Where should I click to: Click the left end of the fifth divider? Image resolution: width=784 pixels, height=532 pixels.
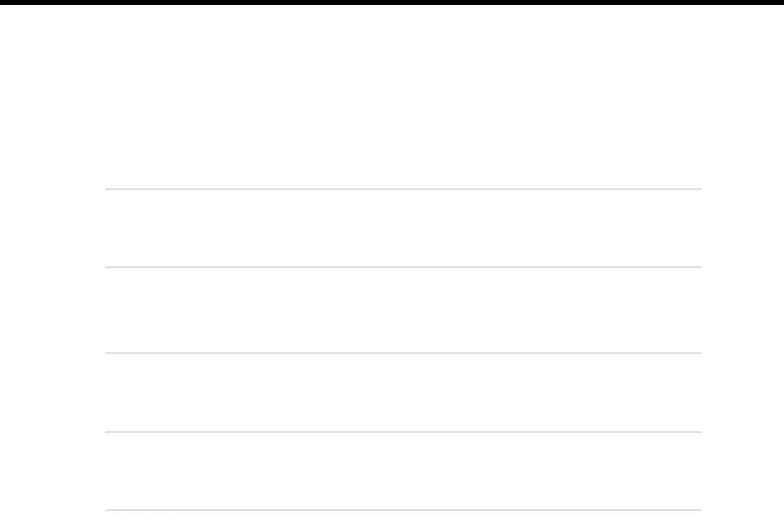pyautogui.click(x=107, y=510)
